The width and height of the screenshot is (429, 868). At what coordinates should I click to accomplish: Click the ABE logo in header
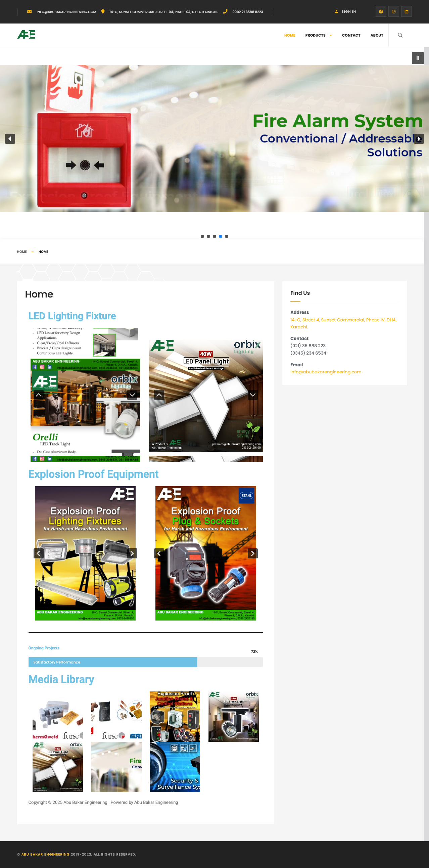[x=26, y=35]
